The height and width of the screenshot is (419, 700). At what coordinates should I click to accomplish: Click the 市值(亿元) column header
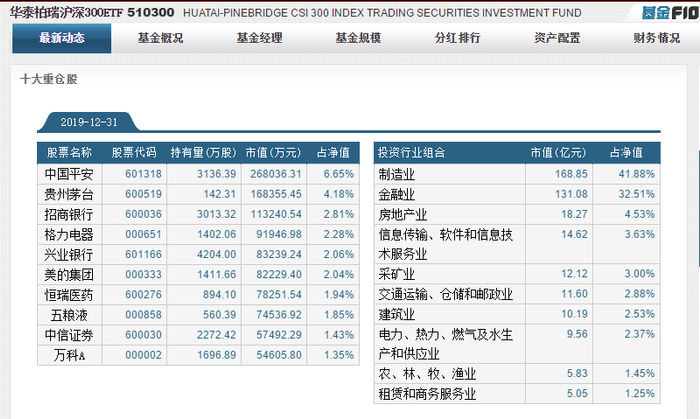(558, 153)
